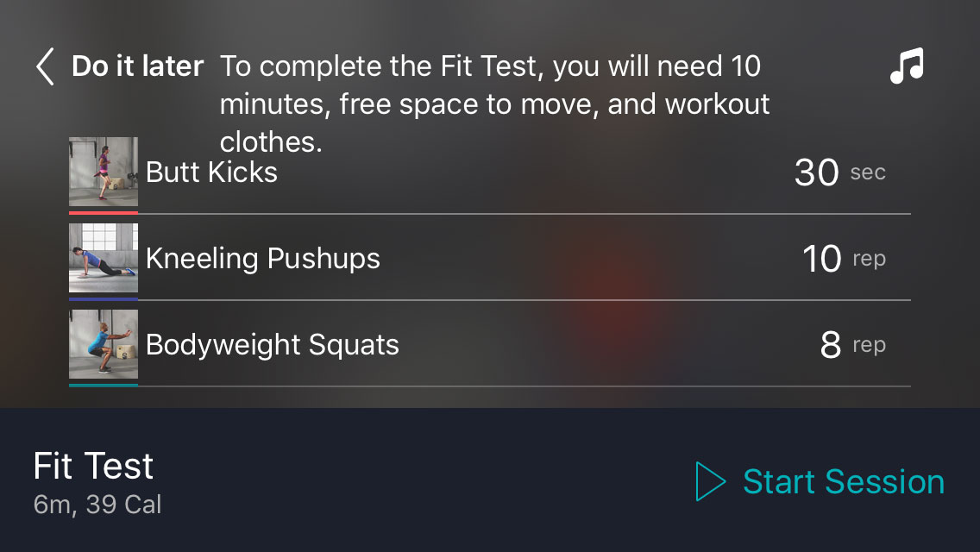This screenshot has width=980, height=552.
Task: Select the Butt Kicks exercise name
Action: 211,172
